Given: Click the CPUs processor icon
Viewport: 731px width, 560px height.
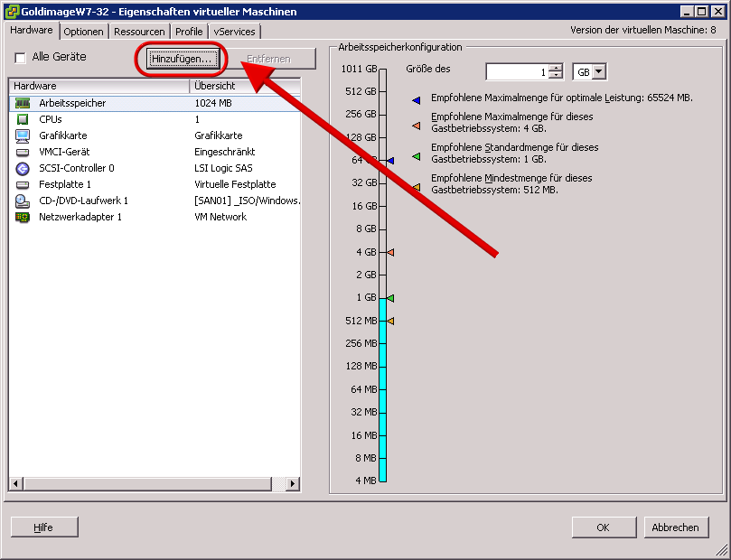Looking at the screenshot, I should [x=23, y=119].
